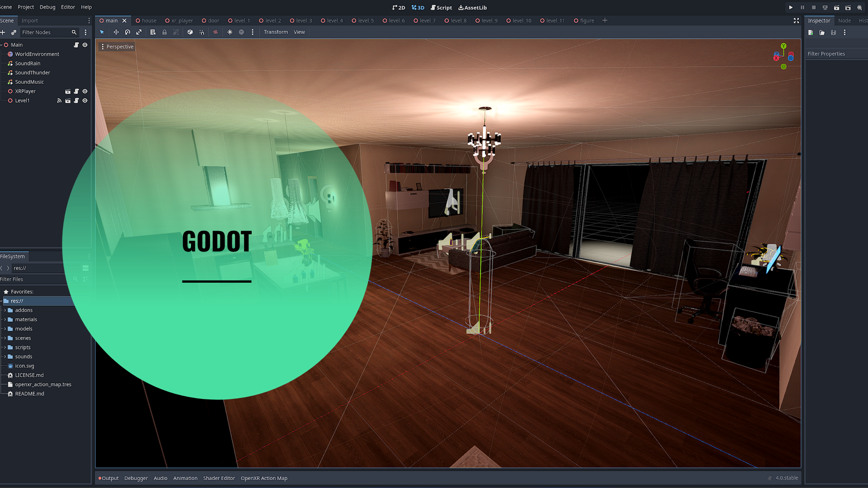Show signals connected to Level1
868x488 pixels.
[x=59, y=100]
